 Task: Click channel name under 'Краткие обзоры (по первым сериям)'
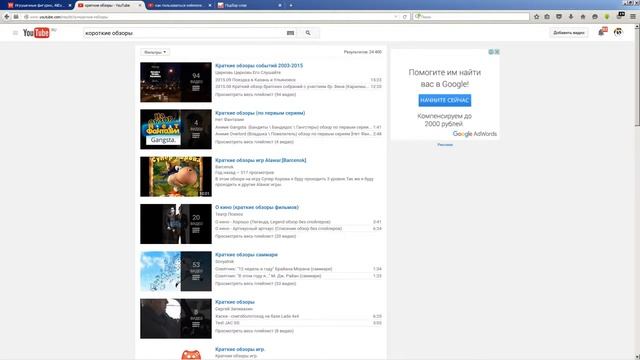pos(229,120)
